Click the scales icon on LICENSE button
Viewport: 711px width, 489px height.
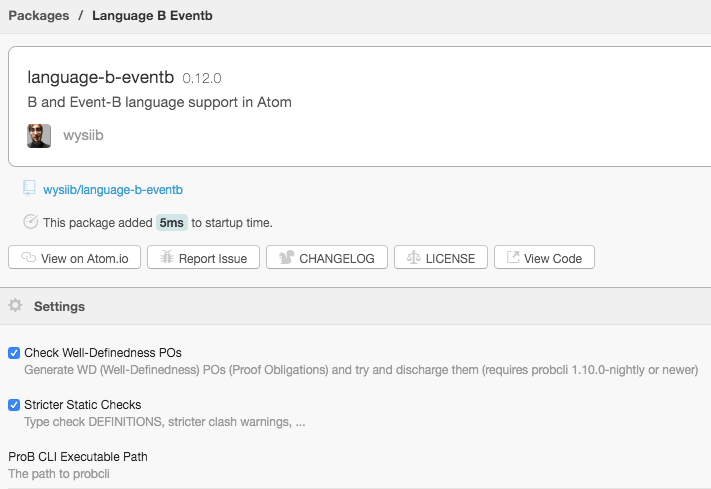[x=412, y=258]
